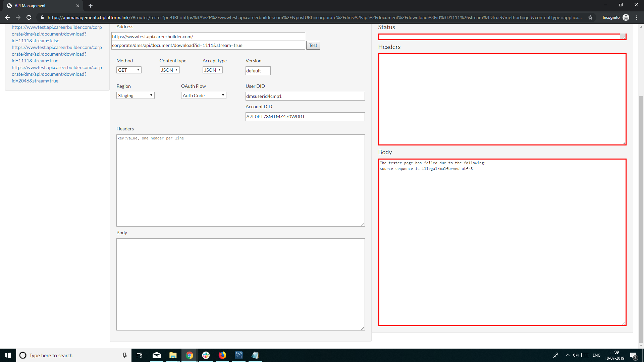Screen dimensions: 644x362
Task: Open the OAuth Flow Auth Code dropdown
Action: click(x=204, y=96)
